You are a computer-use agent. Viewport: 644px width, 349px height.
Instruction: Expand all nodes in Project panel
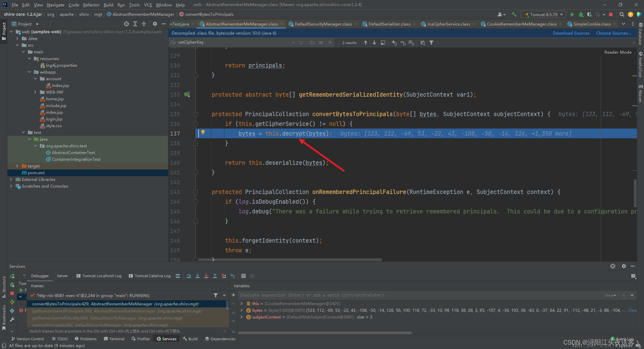click(x=135, y=24)
